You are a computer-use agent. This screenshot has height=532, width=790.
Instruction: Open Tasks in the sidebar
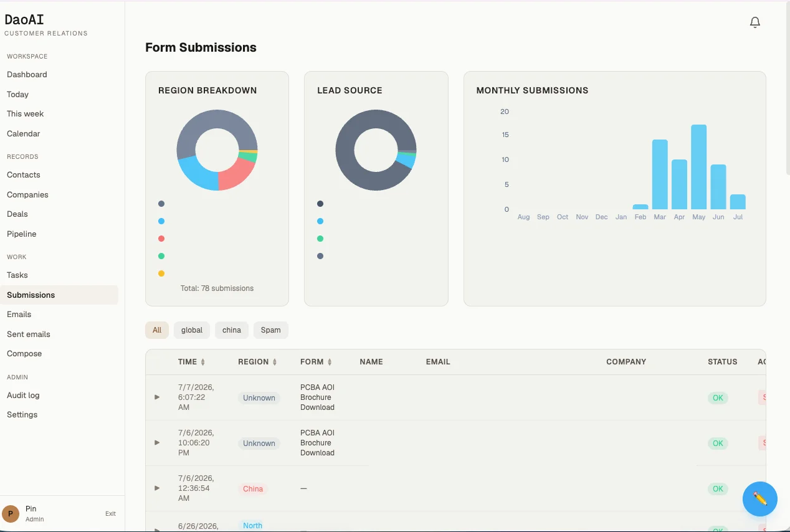17,275
